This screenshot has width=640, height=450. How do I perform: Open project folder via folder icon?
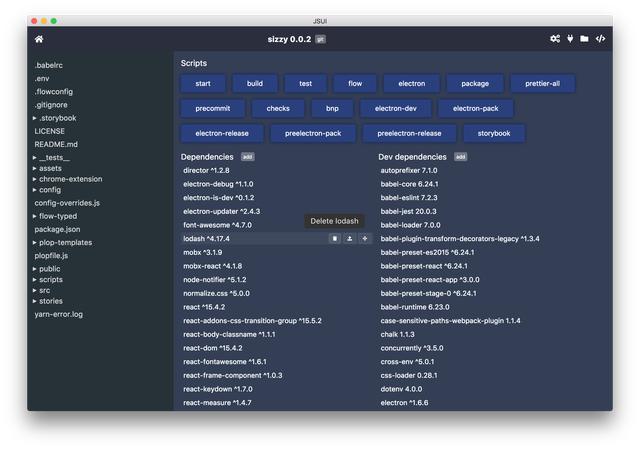[x=584, y=39]
